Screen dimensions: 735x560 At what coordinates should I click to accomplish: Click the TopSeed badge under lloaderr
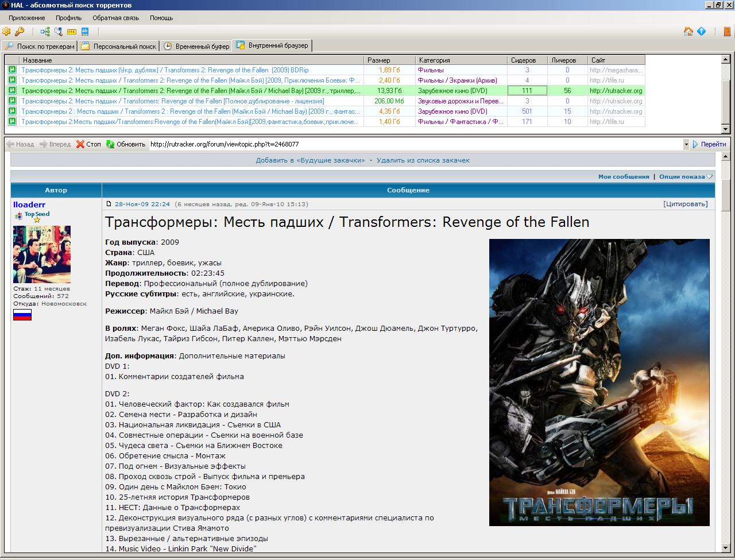33,217
